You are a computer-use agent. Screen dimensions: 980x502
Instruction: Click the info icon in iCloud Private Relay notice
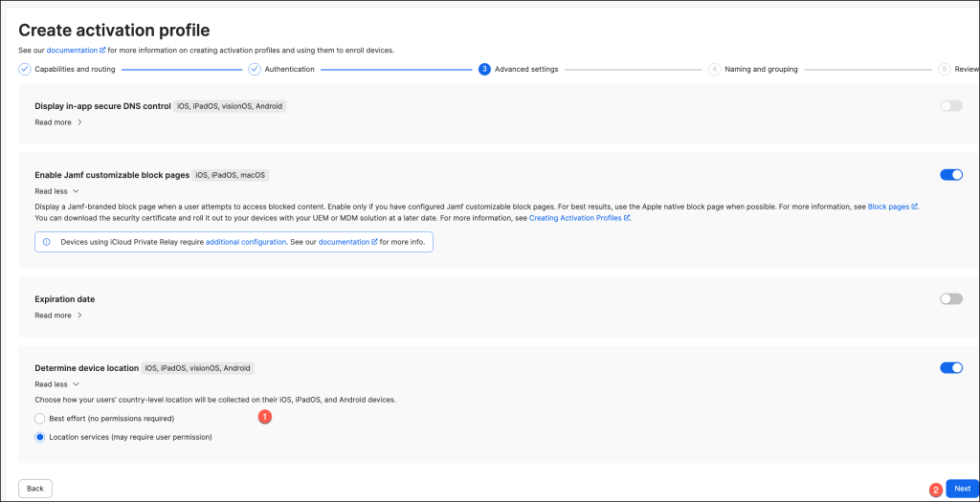pyautogui.click(x=47, y=243)
